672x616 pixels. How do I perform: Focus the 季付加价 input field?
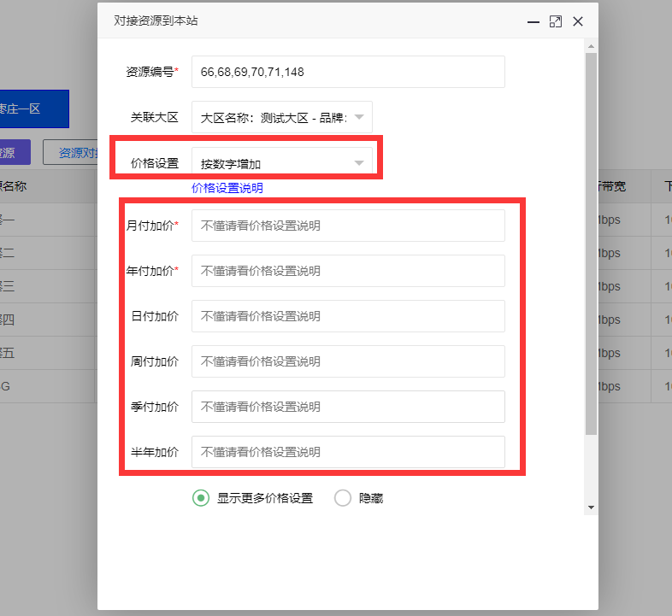tap(348, 407)
